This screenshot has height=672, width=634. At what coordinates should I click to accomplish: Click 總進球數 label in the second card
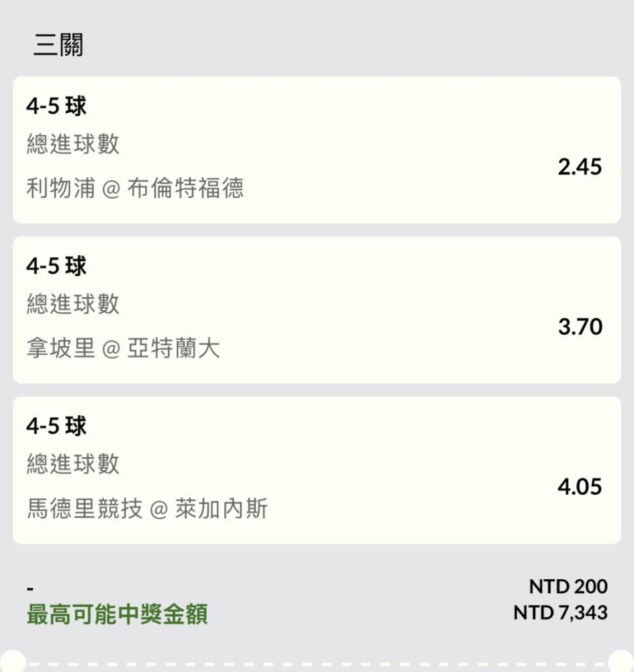tap(73, 304)
